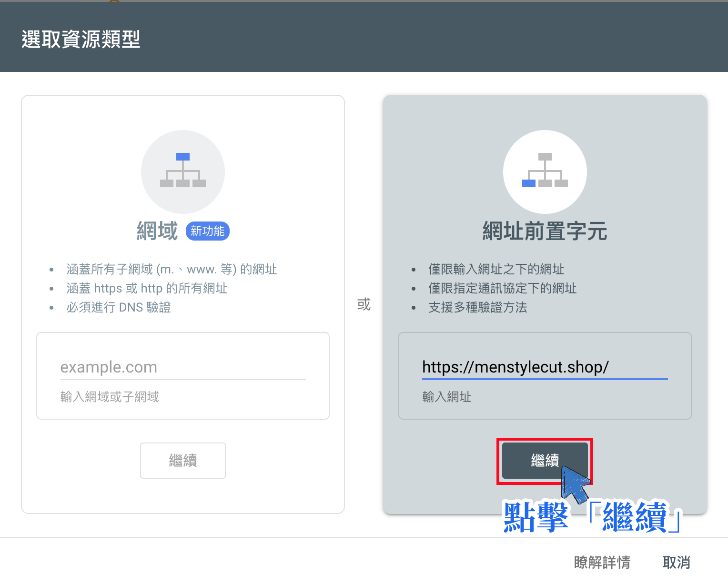The height and width of the screenshot is (584, 728).
Task: Click the Domain property network icon
Action: 183,171
